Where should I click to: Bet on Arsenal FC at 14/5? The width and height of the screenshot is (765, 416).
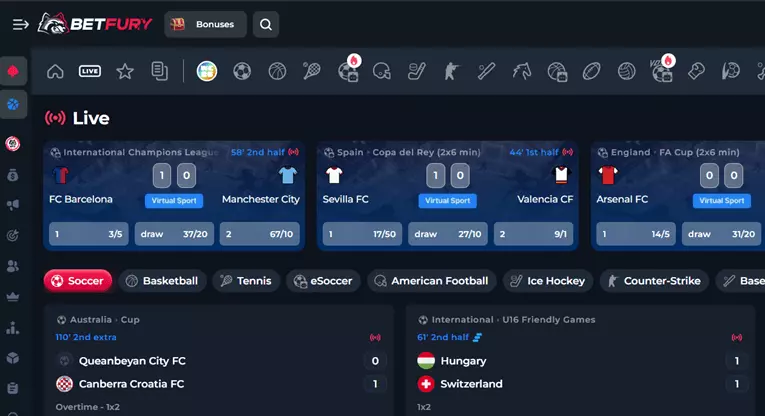(x=636, y=234)
